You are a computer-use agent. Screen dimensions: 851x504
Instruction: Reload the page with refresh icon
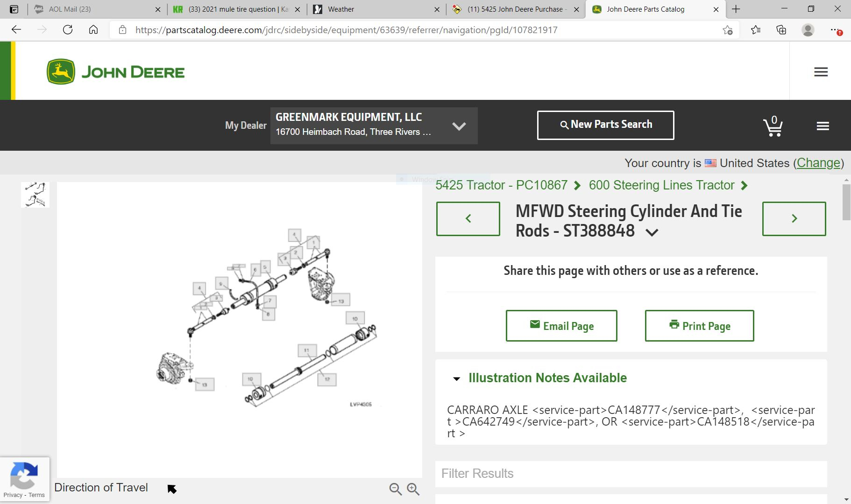[x=68, y=30]
